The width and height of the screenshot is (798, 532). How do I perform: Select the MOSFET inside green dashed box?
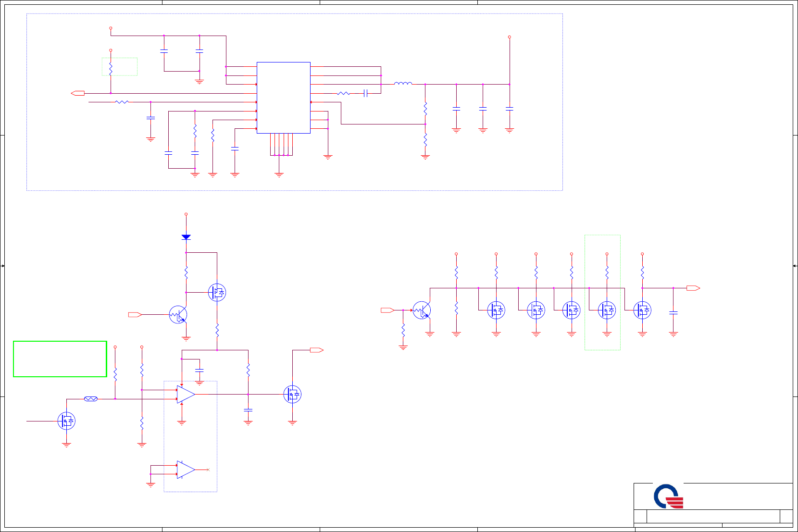[x=607, y=310]
